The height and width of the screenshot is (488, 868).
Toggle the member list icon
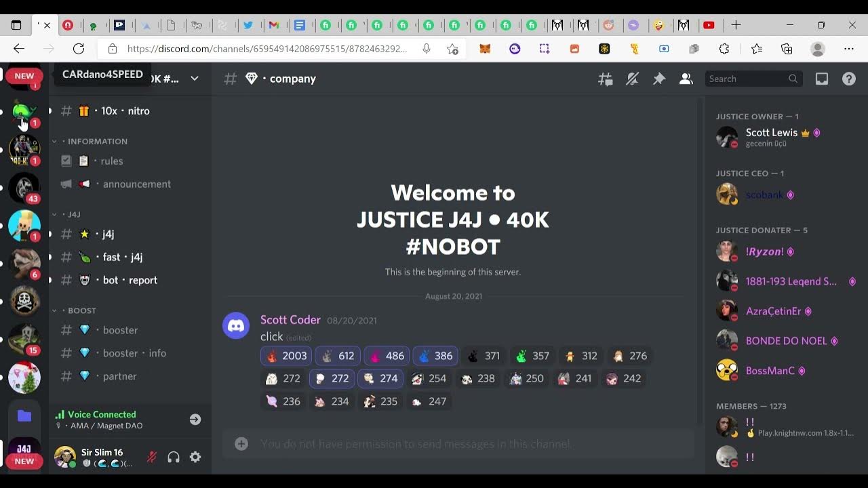[x=686, y=79]
